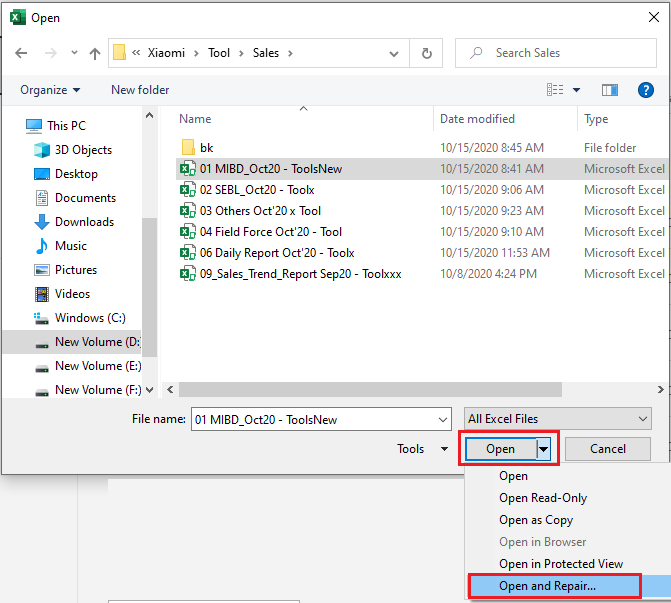Image resolution: width=671 pixels, height=603 pixels.
Task: Click the main Open button
Action: coord(500,449)
